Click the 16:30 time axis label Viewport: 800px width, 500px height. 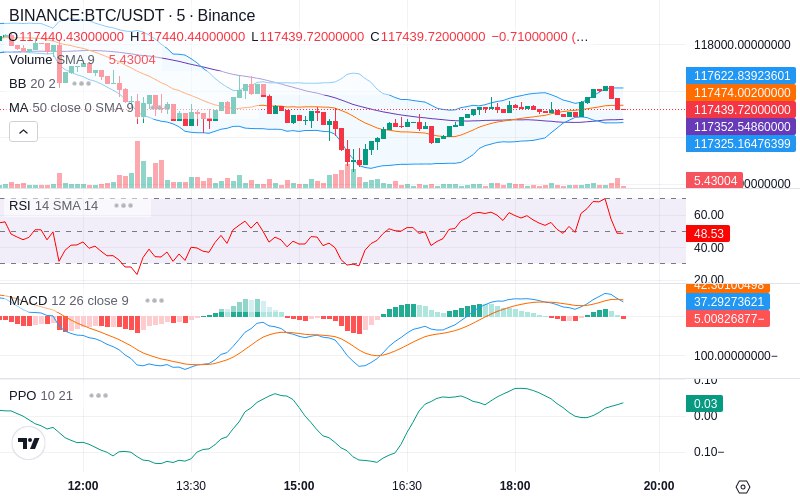point(407,486)
